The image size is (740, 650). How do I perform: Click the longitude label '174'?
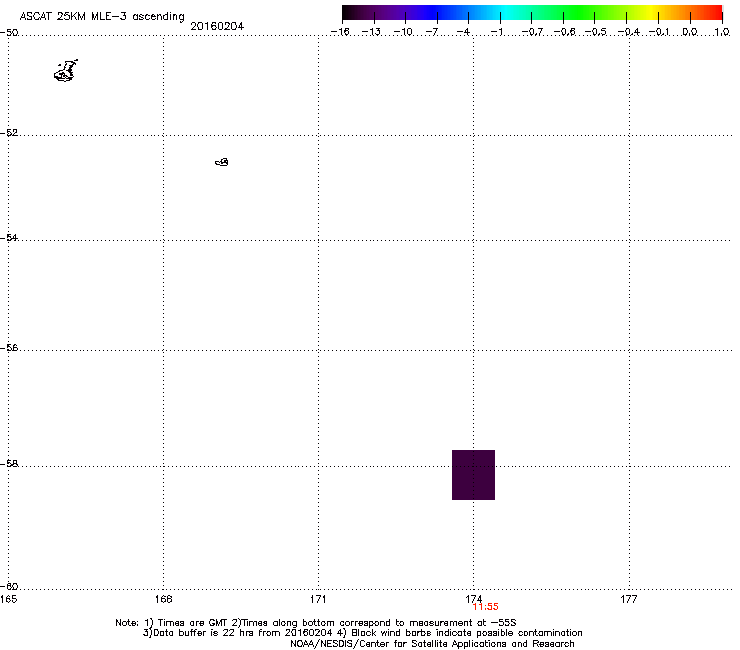coord(473,599)
